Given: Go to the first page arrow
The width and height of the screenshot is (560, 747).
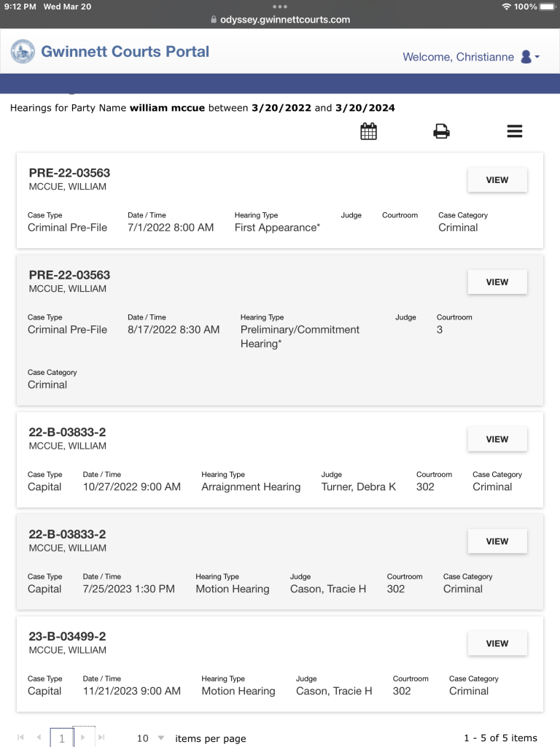Looking at the screenshot, I should (20, 738).
